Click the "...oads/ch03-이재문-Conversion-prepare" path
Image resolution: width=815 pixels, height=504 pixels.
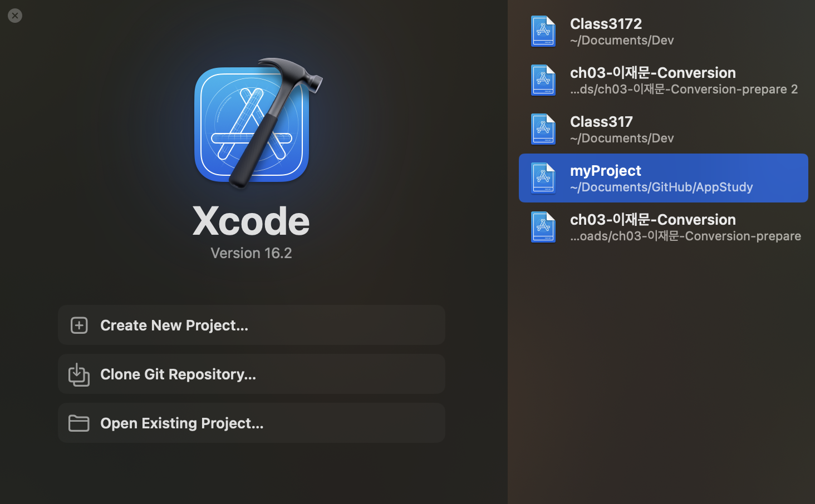click(x=686, y=236)
